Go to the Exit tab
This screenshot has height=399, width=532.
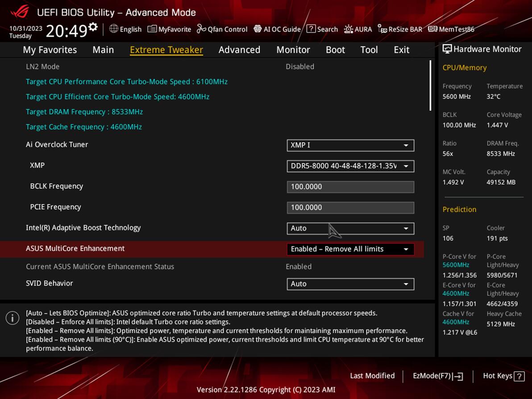click(401, 50)
